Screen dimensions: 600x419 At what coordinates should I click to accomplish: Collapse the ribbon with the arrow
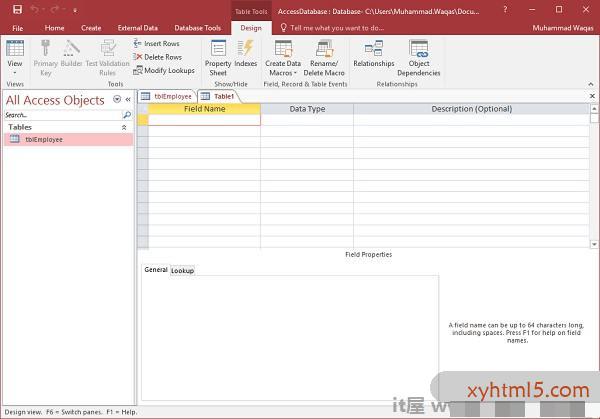pos(591,84)
